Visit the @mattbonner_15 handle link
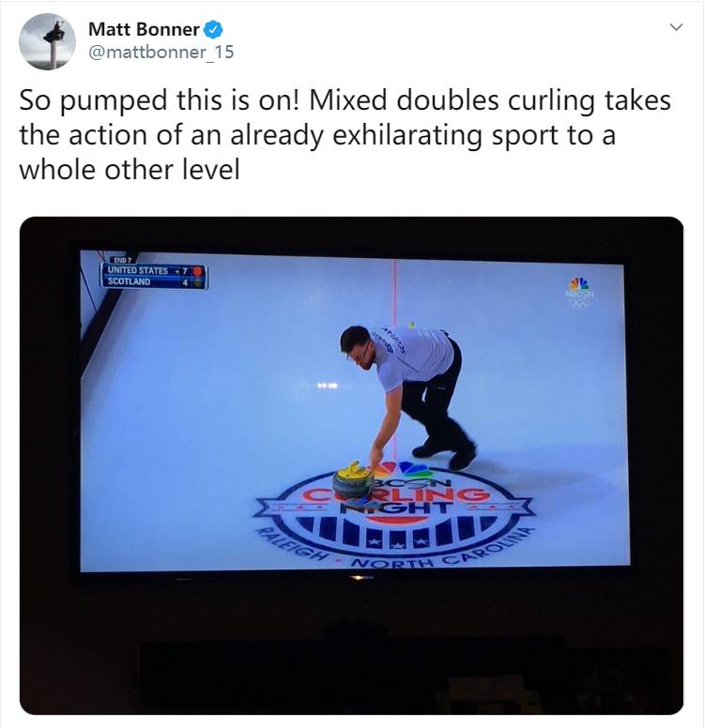Screen dimensions: 705x728 [161, 52]
